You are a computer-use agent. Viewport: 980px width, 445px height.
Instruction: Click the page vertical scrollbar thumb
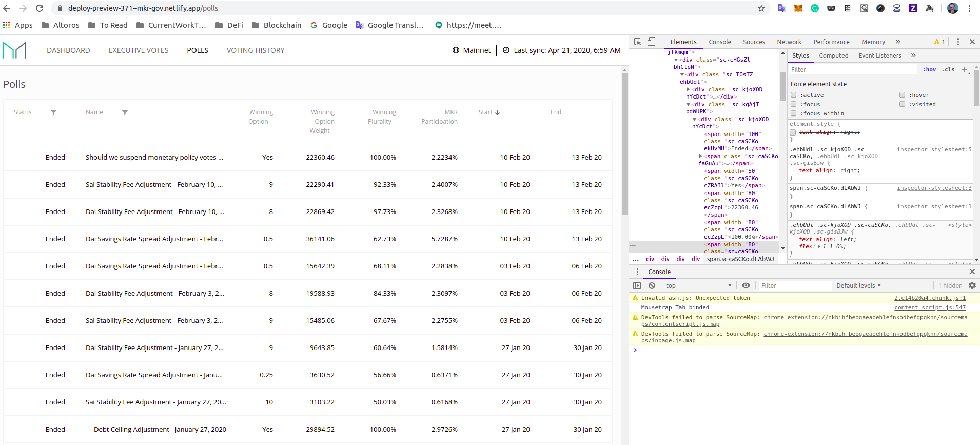[x=624, y=144]
